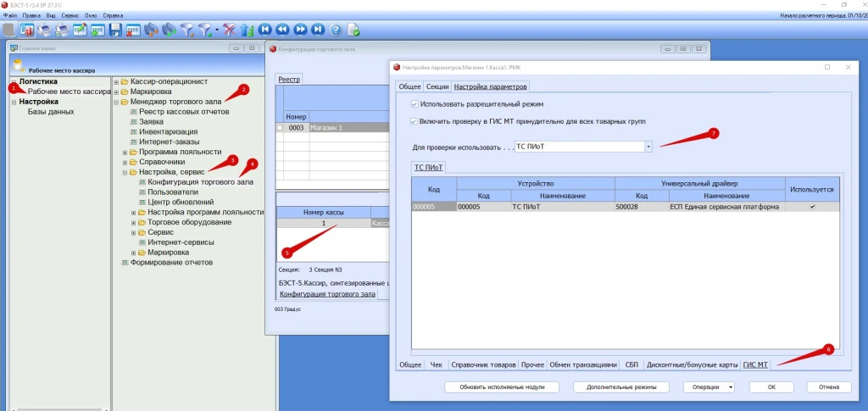Select 'Конфигурация торгового зала' tree item

click(x=200, y=182)
